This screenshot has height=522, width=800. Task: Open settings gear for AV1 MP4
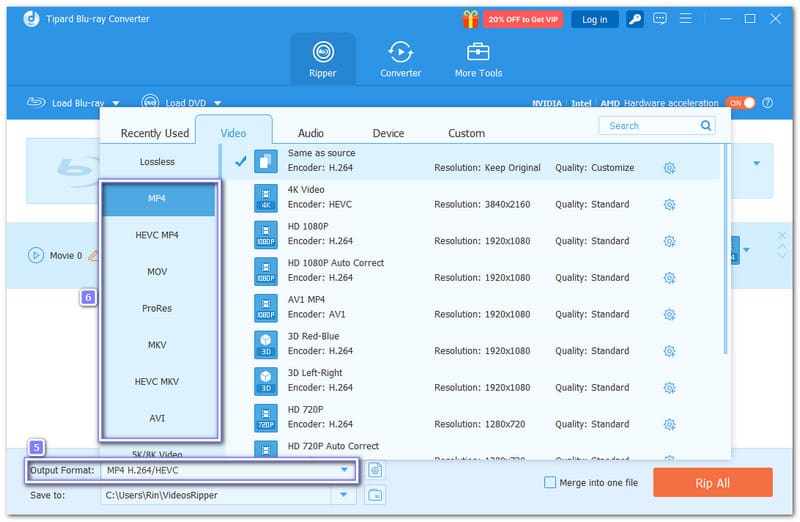pos(669,315)
